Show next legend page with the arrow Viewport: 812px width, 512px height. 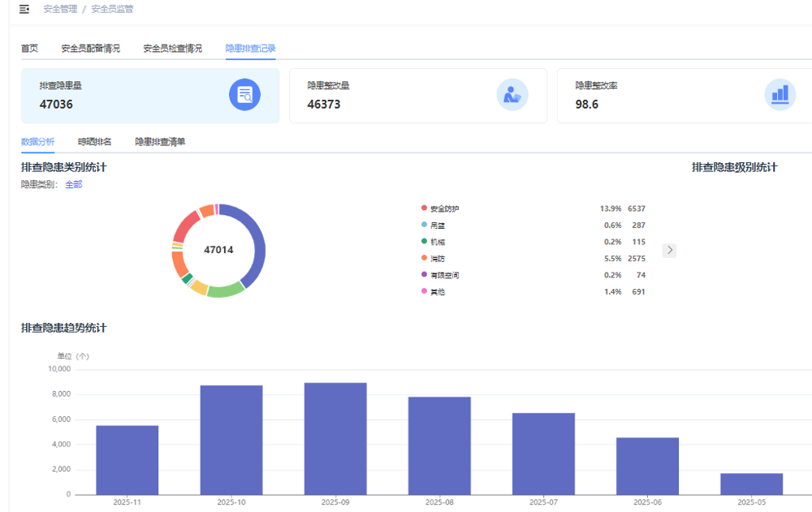[670, 251]
